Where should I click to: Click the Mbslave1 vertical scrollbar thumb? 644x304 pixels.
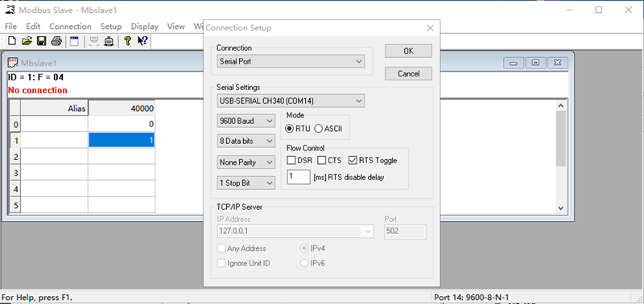point(561,138)
